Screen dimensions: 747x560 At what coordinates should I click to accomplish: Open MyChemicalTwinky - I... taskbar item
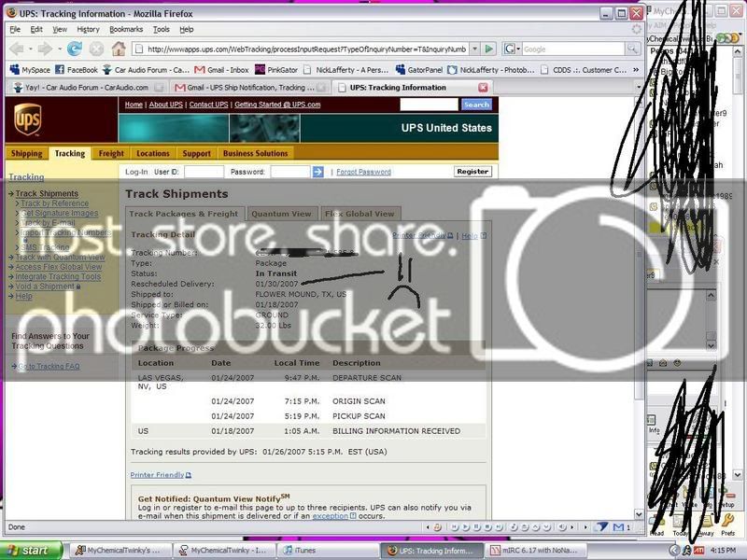[x=224, y=550]
